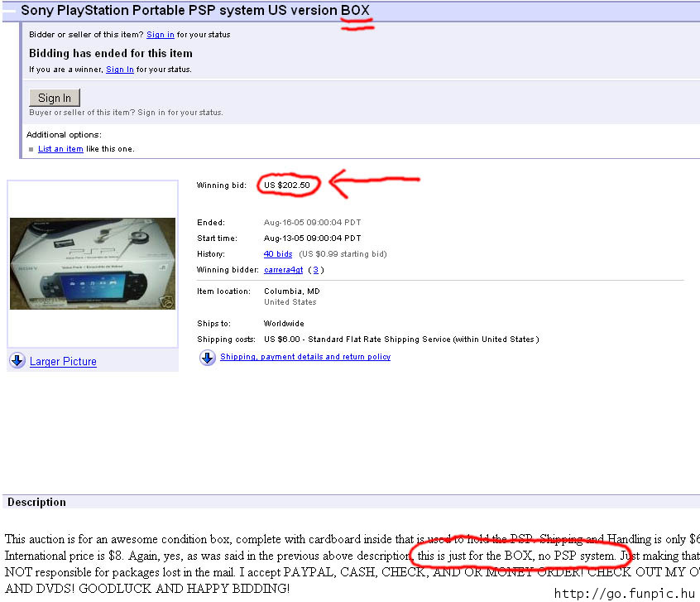Click the blue arrow icon beside Larger Picture
This screenshot has width=700, height=602.
(x=17, y=360)
